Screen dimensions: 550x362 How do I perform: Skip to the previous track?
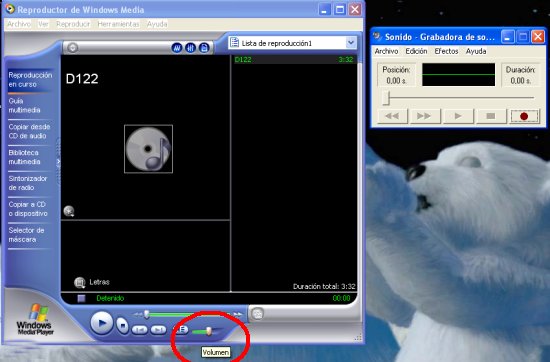(140, 330)
